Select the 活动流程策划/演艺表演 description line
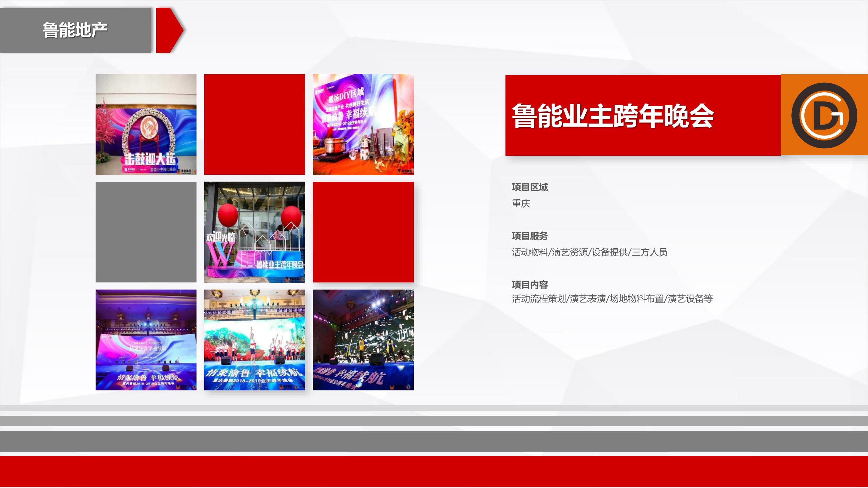868x488 pixels. click(612, 298)
